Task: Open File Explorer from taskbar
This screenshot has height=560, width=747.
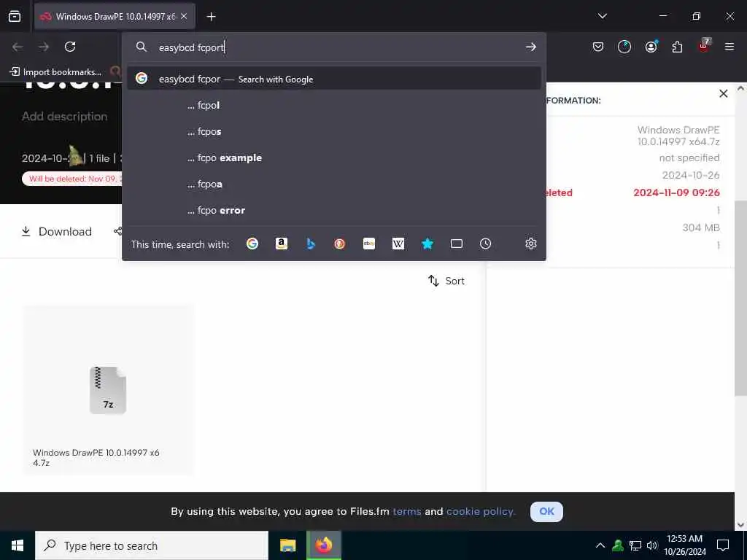Action: pos(287,545)
